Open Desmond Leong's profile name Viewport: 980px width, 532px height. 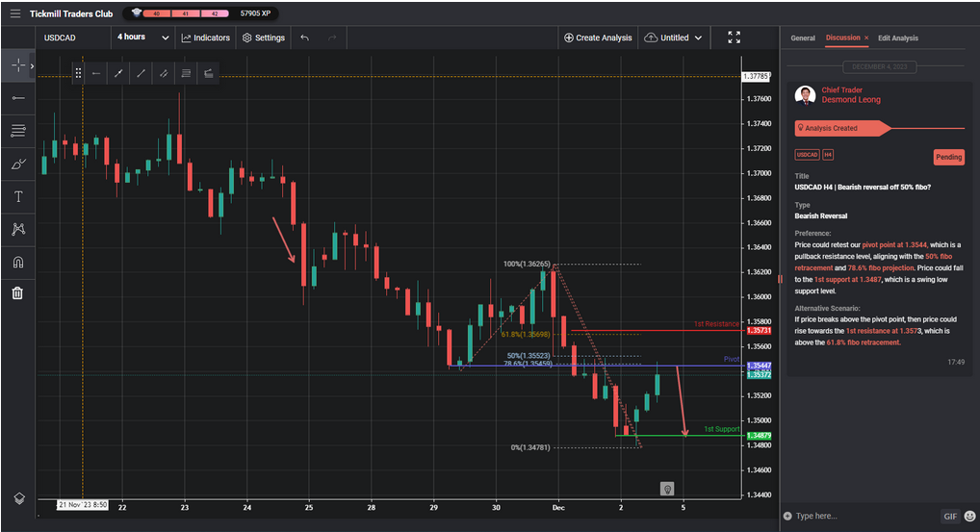pos(851,100)
